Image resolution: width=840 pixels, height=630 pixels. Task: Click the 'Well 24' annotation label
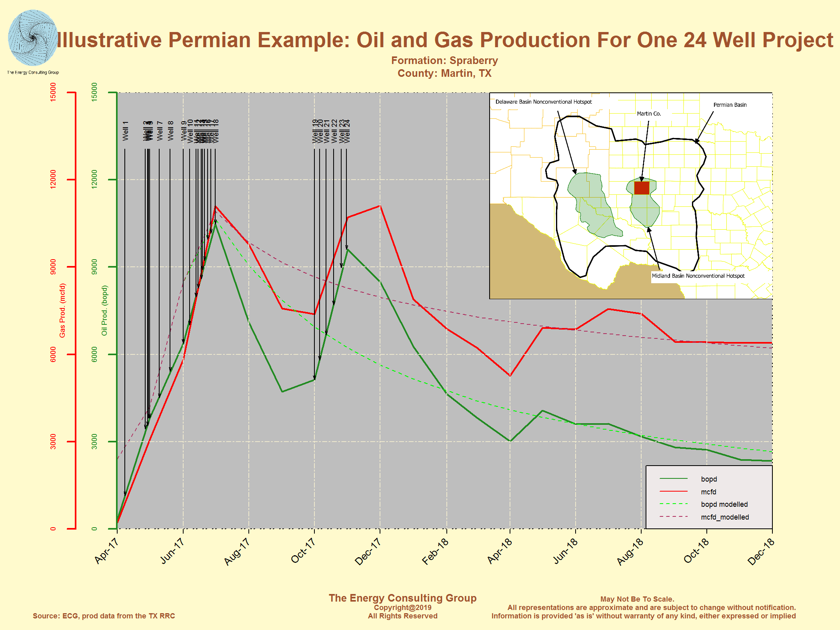pos(347,131)
